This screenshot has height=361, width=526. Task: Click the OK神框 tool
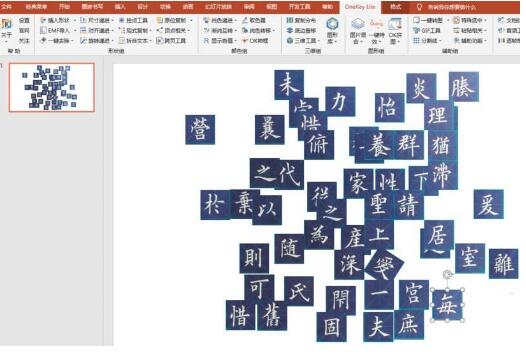point(255,41)
